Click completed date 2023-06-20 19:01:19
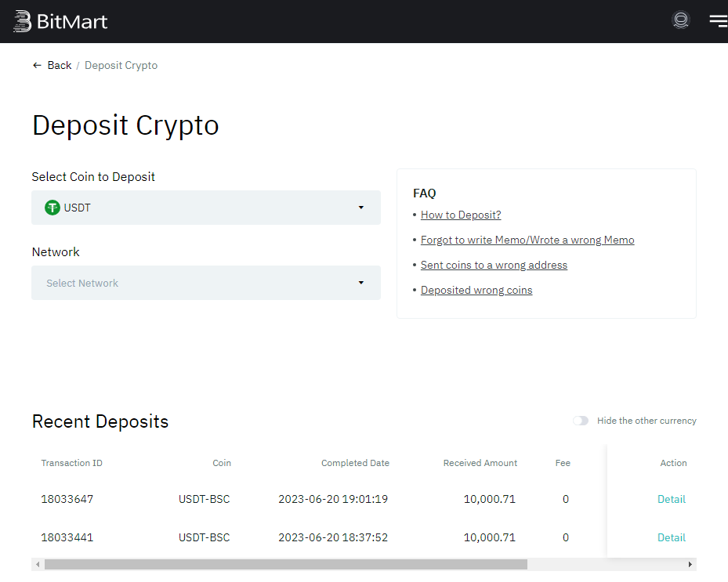Image resolution: width=728 pixels, height=582 pixels. coord(333,499)
